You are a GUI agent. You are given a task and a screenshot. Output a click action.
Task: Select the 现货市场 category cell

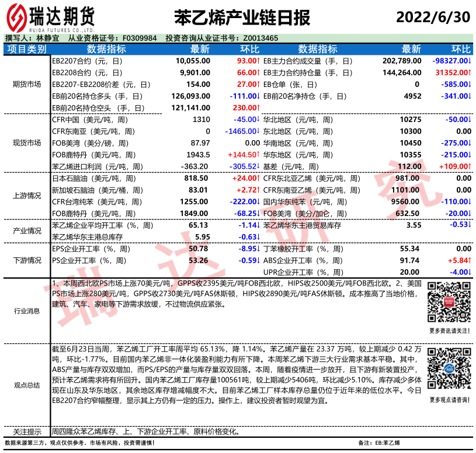(26, 143)
